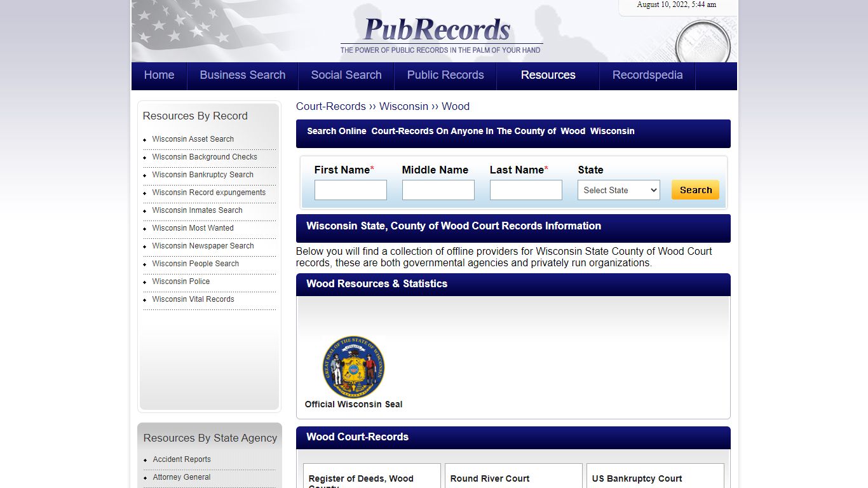Open the Select State dropdown
The height and width of the screenshot is (488, 868).
(x=619, y=190)
